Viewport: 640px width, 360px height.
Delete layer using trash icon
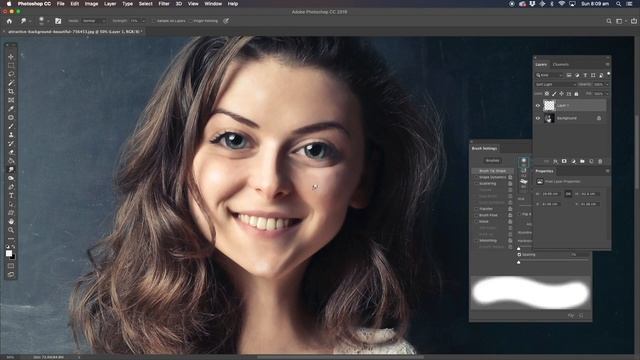pyautogui.click(x=600, y=162)
